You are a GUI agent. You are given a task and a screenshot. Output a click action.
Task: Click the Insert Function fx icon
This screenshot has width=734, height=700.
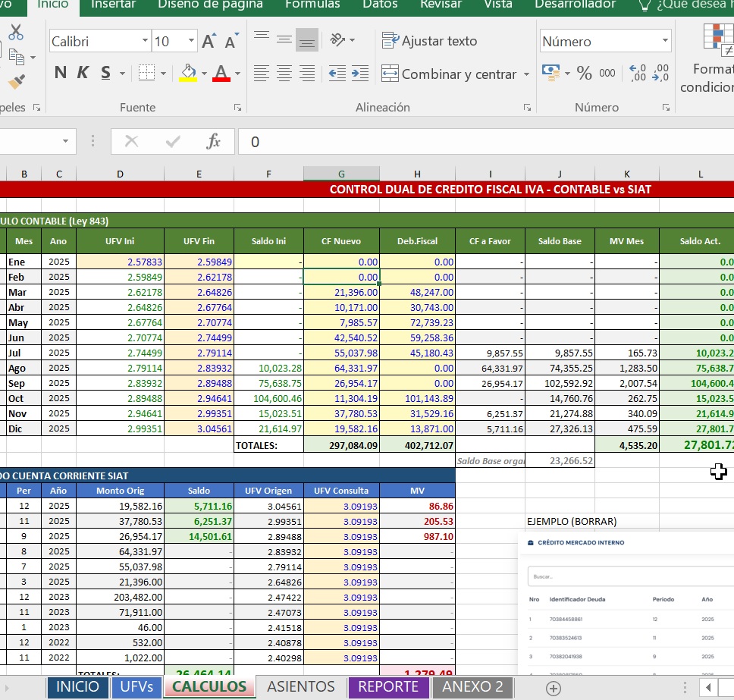click(x=214, y=141)
